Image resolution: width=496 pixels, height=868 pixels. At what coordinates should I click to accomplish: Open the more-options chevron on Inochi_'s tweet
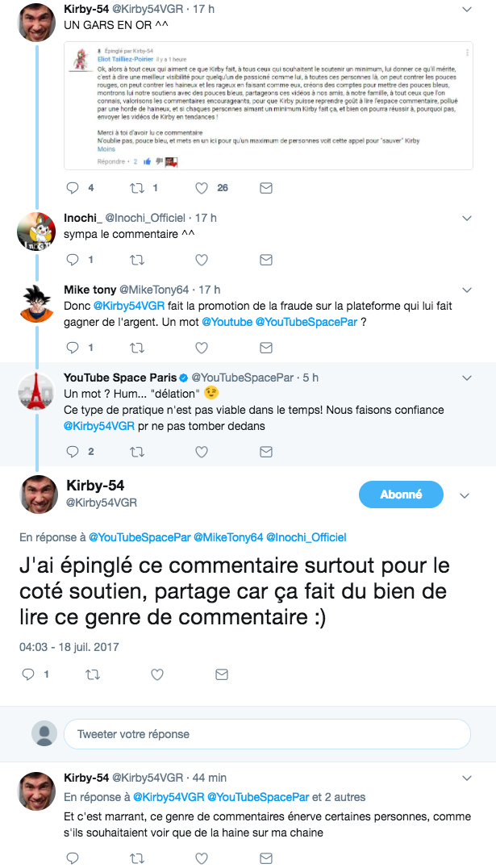click(x=467, y=219)
